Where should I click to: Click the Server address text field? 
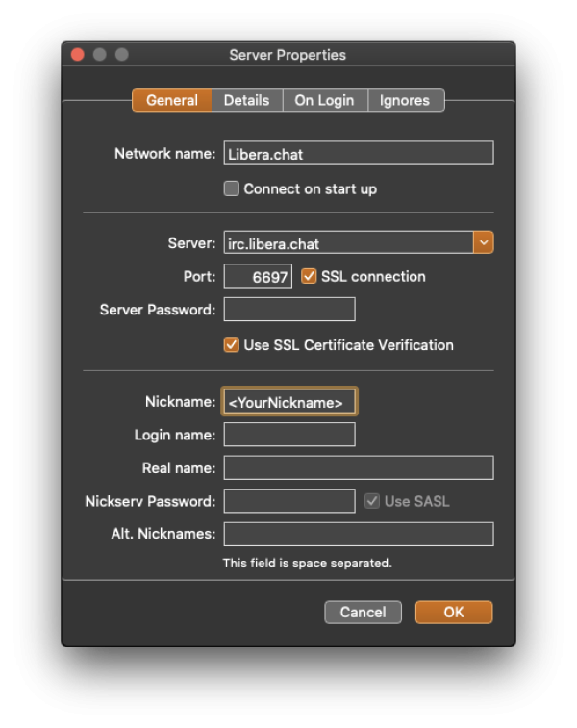[x=349, y=242]
